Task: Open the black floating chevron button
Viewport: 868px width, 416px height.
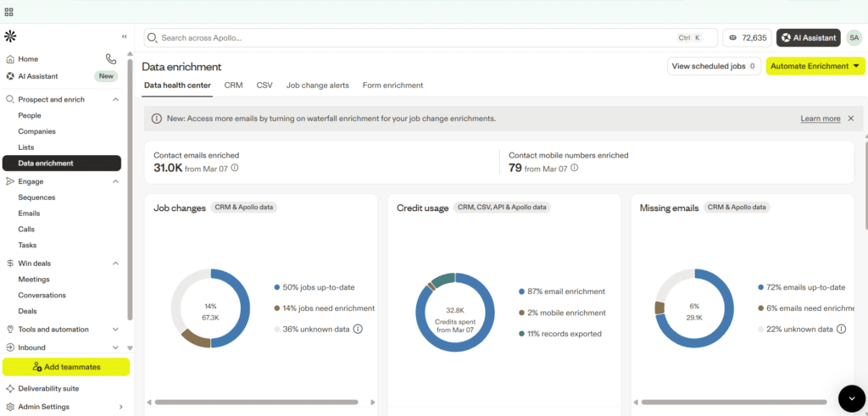Action: [851, 397]
